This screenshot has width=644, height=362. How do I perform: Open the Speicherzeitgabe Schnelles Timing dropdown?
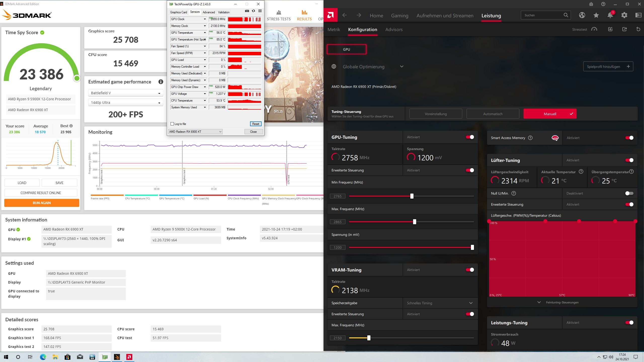(x=440, y=303)
